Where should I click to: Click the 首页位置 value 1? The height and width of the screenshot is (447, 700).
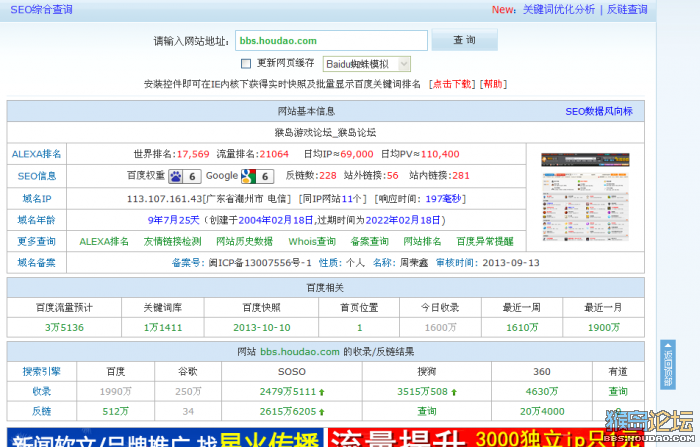(x=359, y=328)
